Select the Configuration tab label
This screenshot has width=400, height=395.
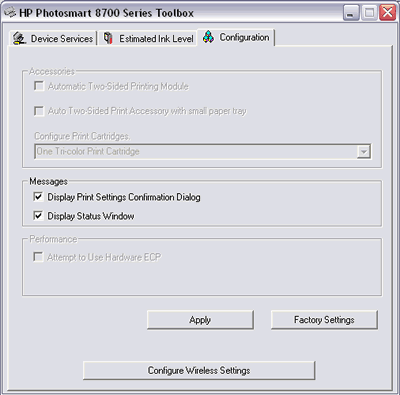[x=244, y=37]
